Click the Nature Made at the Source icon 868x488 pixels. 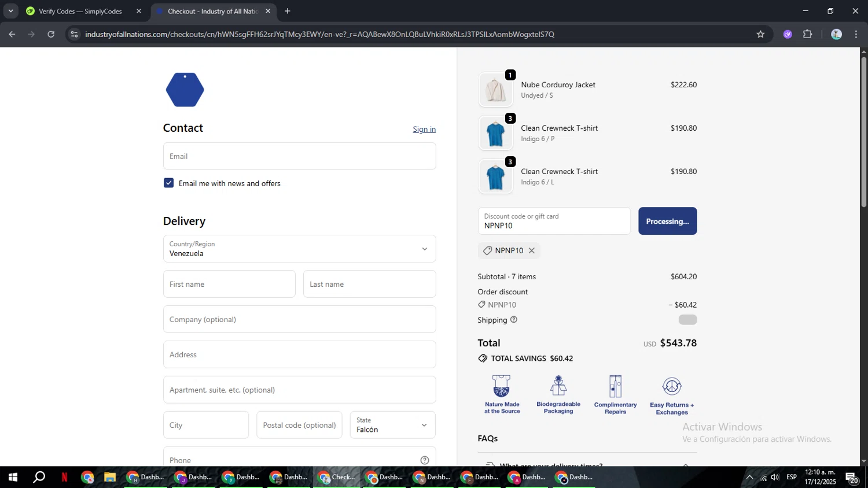pyautogui.click(x=502, y=394)
